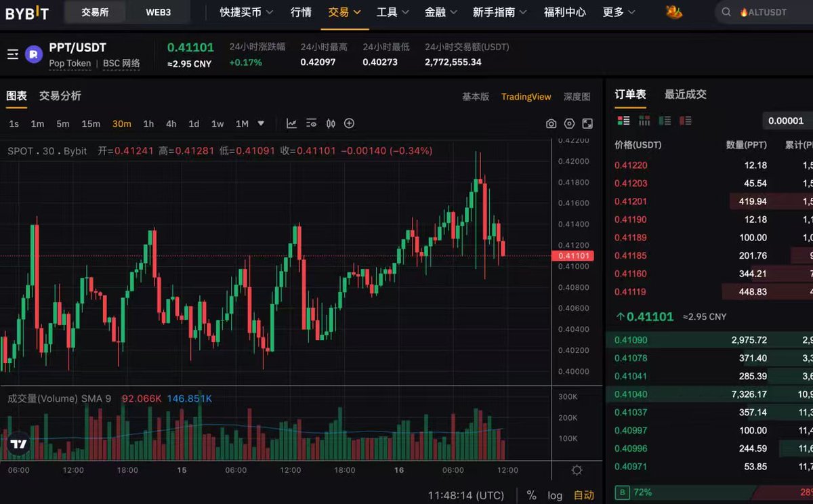The height and width of the screenshot is (504, 813).
Task: Click the last price 0.41101 in order book
Action: click(650, 316)
